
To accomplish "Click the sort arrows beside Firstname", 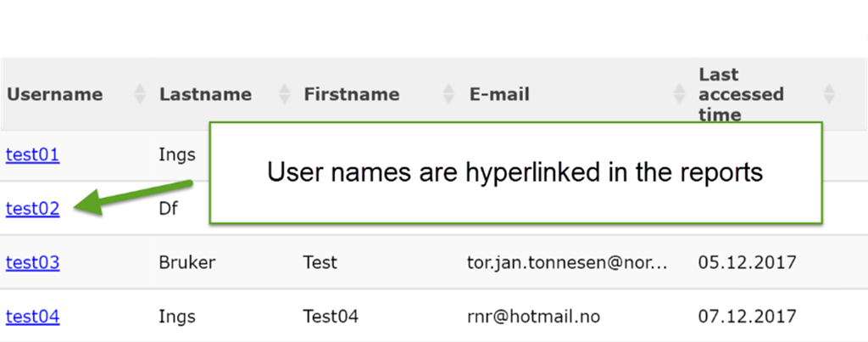I will point(448,95).
